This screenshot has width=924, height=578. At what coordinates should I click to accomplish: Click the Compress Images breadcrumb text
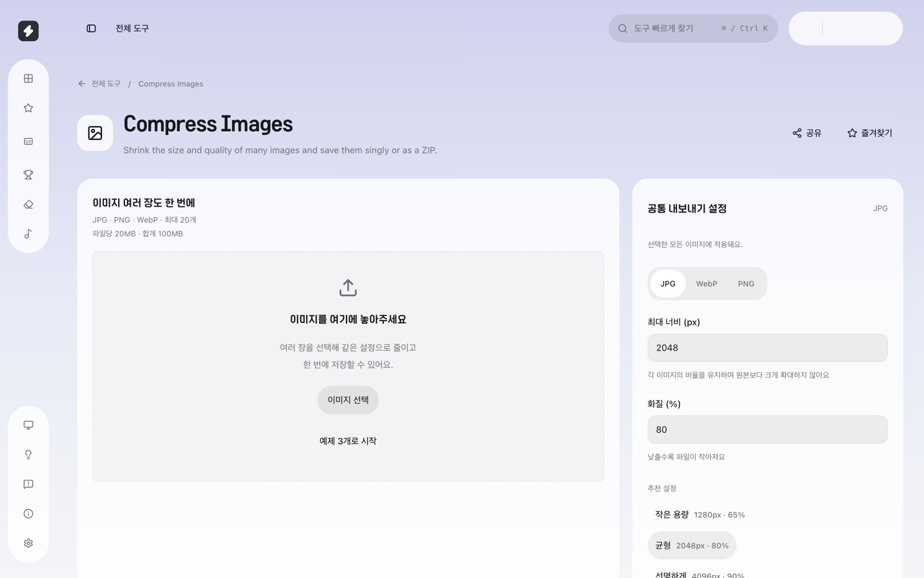[x=171, y=83]
